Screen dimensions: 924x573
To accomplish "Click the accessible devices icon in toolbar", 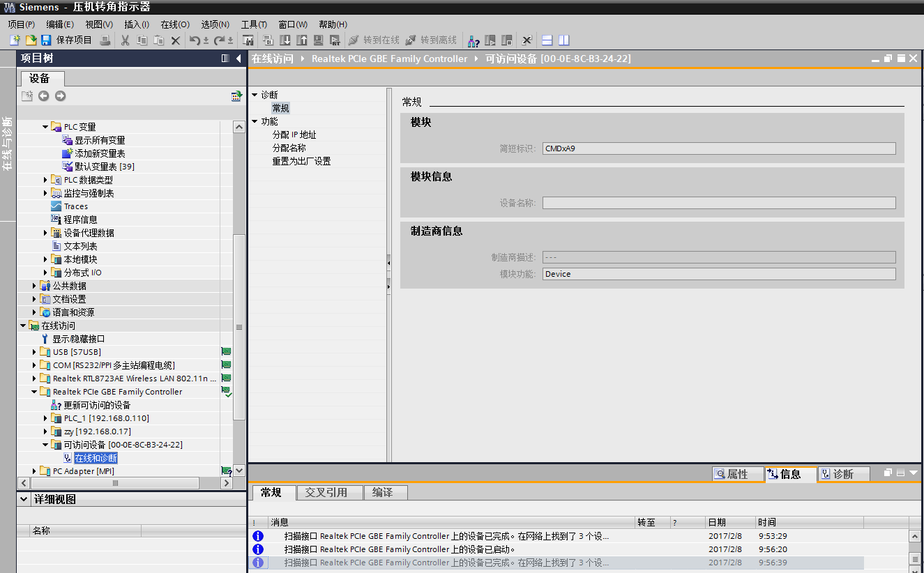I will pyautogui.click(x=474, y=40).
